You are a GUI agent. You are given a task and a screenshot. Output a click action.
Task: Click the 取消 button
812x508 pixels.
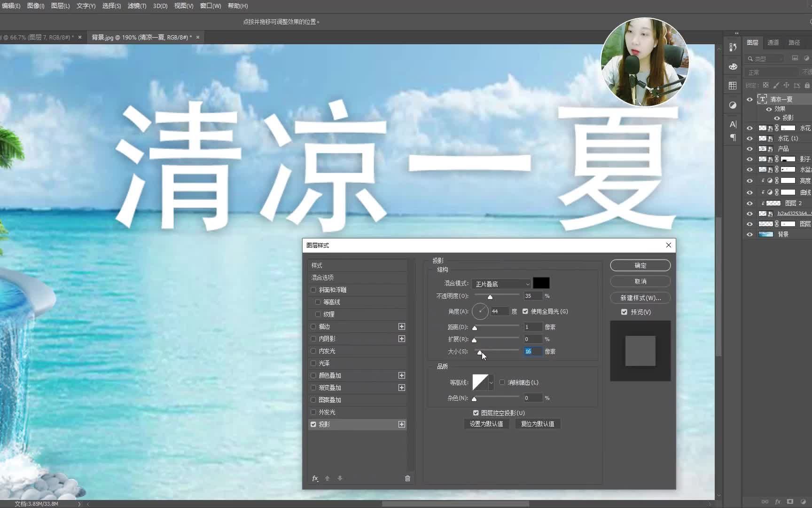[640, 281]
